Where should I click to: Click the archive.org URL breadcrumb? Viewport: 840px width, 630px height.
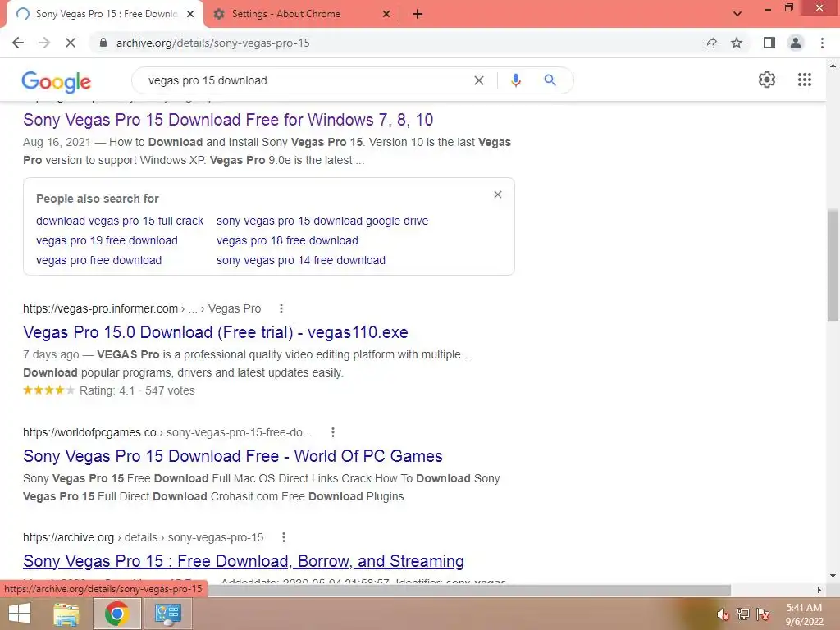tap(143, 537)
